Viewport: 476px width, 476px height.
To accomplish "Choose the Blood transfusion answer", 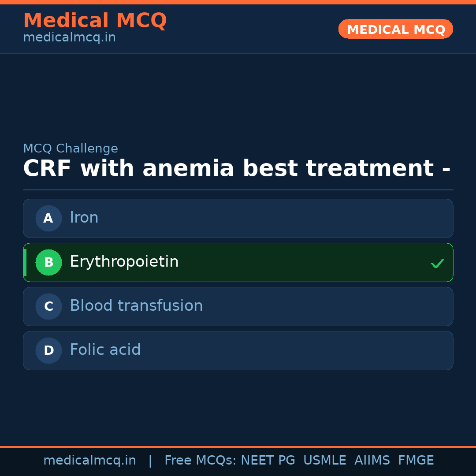I will 238,306.
